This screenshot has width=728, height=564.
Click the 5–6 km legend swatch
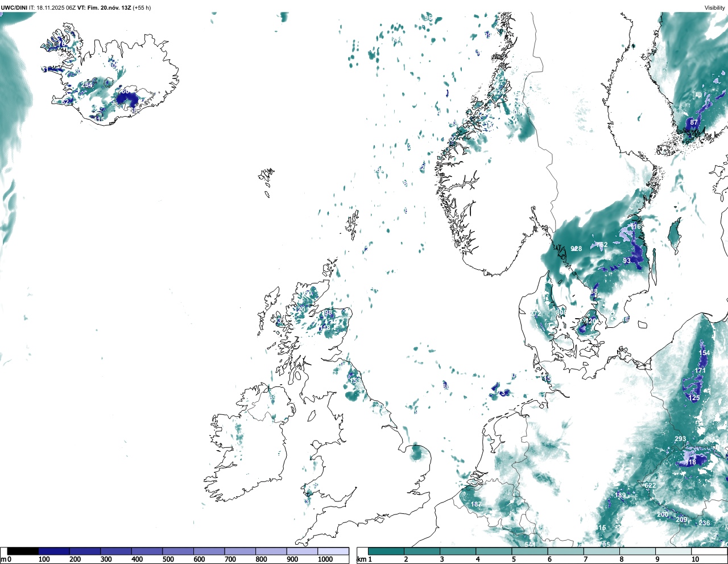530,551
